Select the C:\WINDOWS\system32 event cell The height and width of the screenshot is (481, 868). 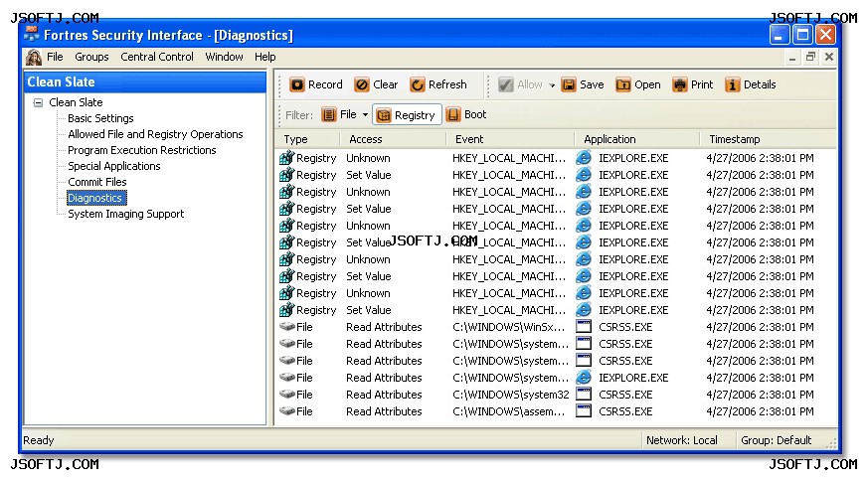click(x=510, y=395)
